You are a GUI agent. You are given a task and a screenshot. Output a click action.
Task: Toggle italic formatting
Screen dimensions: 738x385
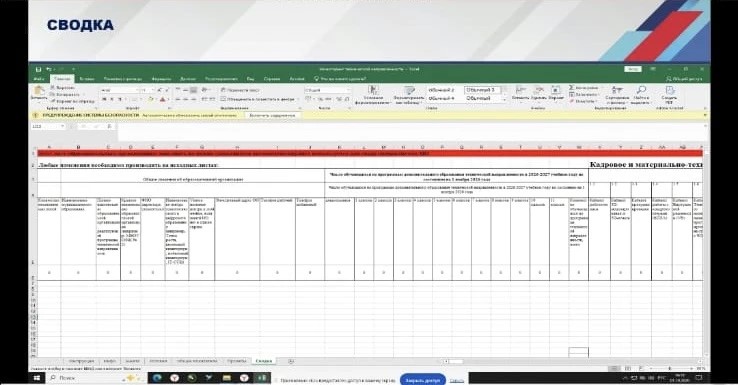point(112,99)
